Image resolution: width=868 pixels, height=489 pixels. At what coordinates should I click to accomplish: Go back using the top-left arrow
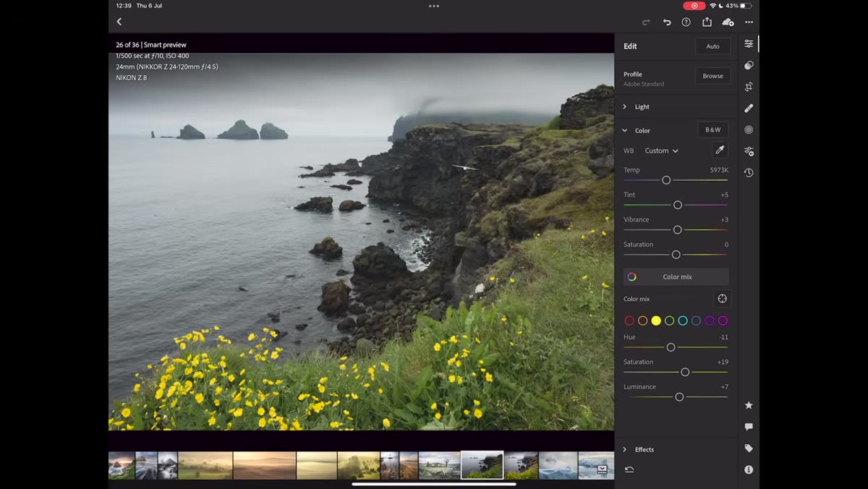pos(119,22)
